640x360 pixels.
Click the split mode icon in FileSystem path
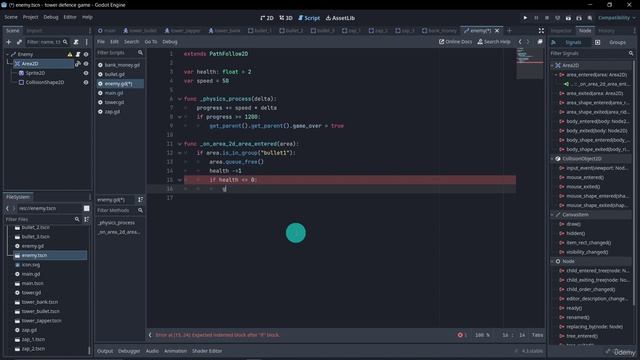(x=87, y=208)
